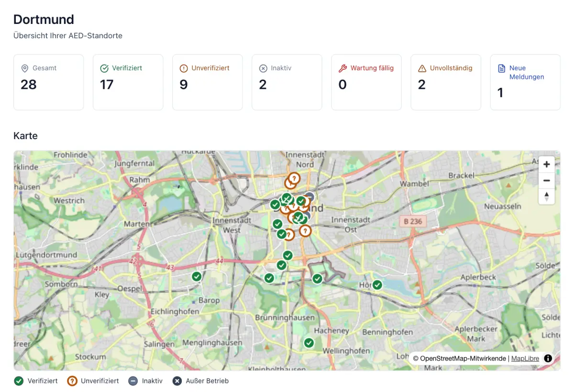Click the Unverifiziert legend label below the map
The image size is (574, 392).
click(x=100, y=381)
